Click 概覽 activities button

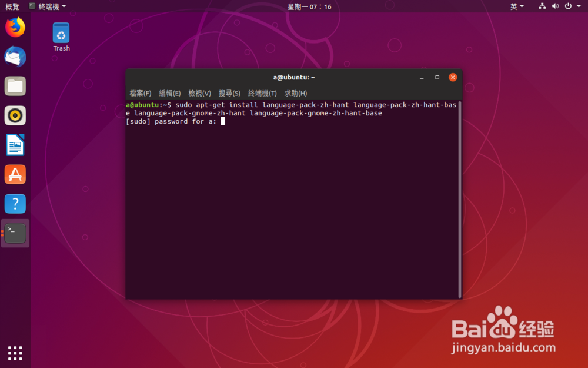tap(12, 6)
